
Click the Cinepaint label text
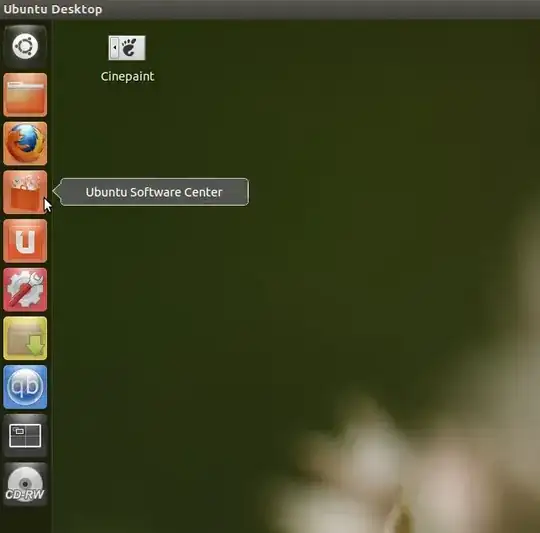click(x=127, y=76)
